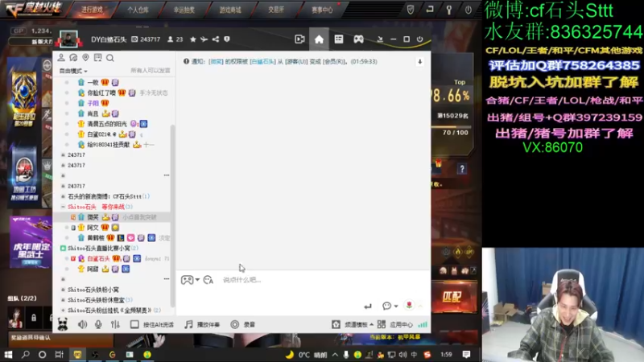Click the share icon in channel header
The width and height of the screenshot is (644, 362).
pyautogui.click(x=216, y=39)
